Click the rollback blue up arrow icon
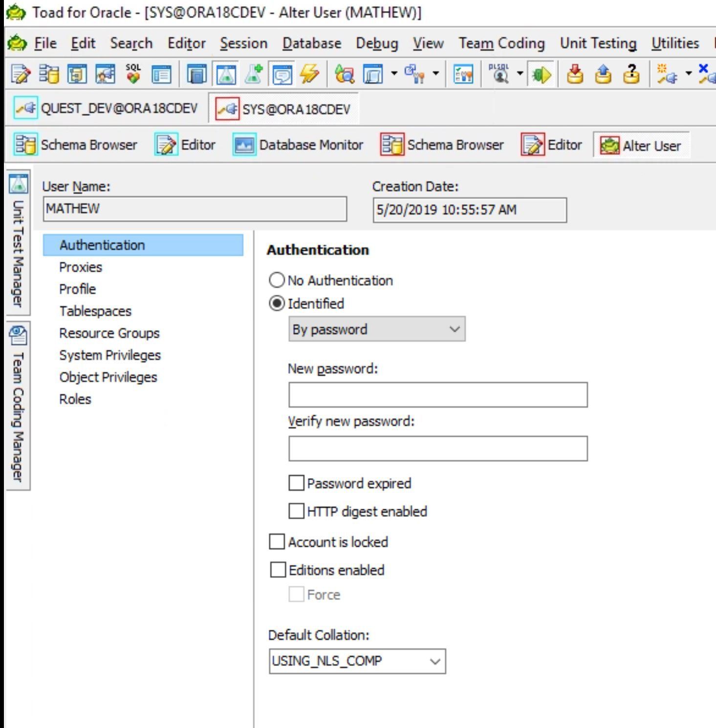The height and width of the screenshot is (728, 716). [603, 74]
